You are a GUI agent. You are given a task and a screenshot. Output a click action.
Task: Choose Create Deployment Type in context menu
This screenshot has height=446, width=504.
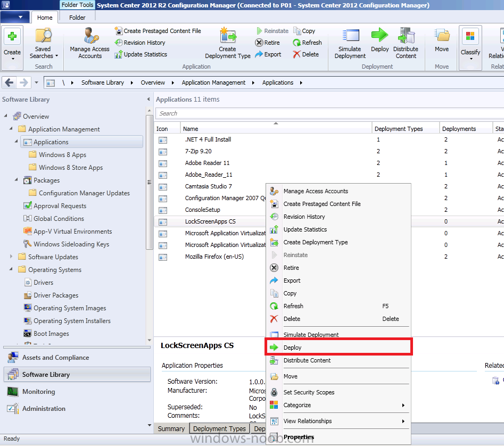(x=338, y=242)
